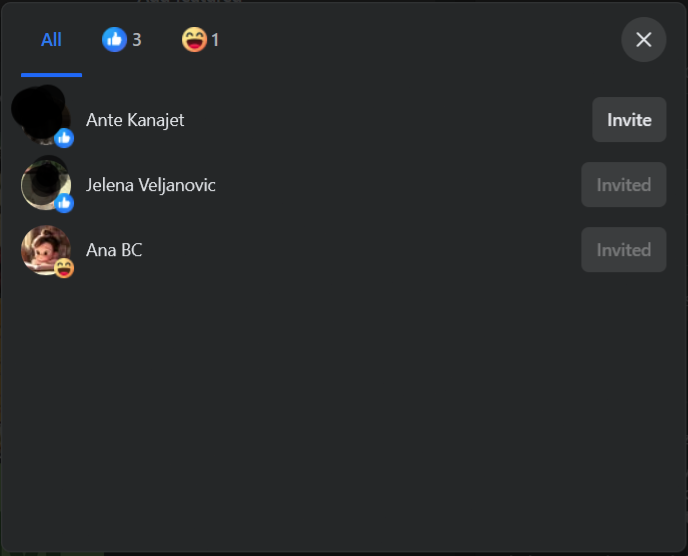Click the Haha badge on Ana BC's avatar
This screenshot has width=688, height=556.
click(x=64, y=268)
